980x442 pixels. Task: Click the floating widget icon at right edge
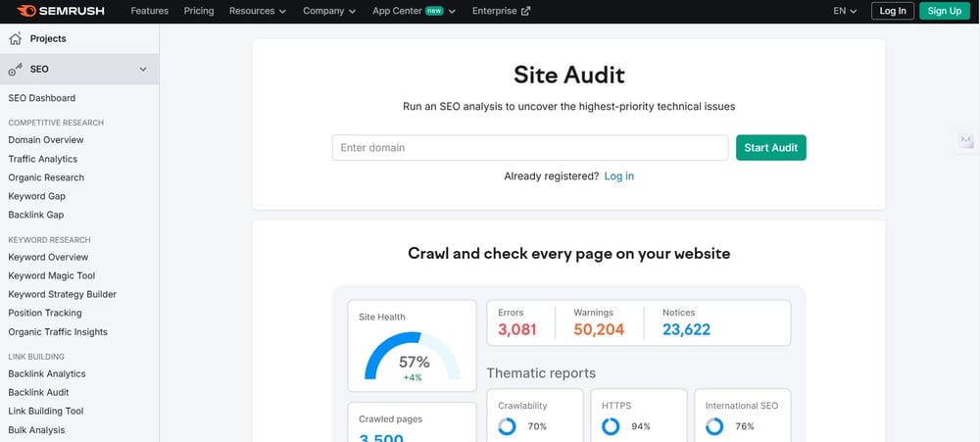(966, 140)
